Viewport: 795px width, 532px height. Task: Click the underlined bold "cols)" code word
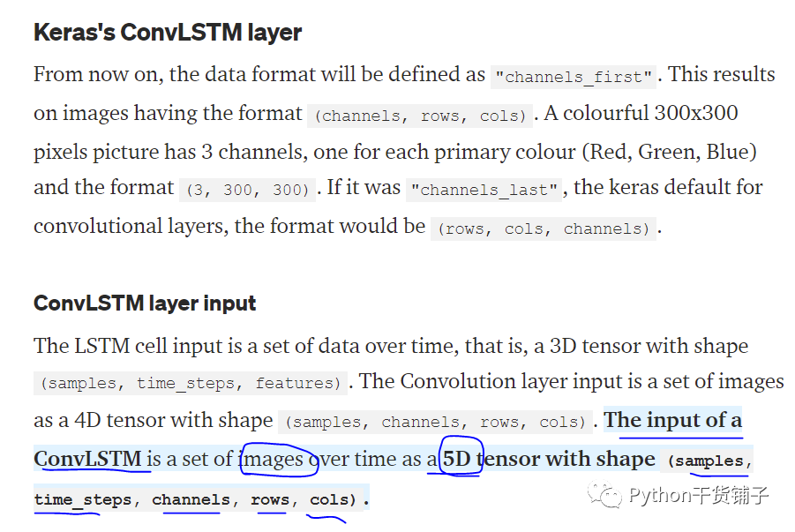pyautogui.click(x=333, y=499)
